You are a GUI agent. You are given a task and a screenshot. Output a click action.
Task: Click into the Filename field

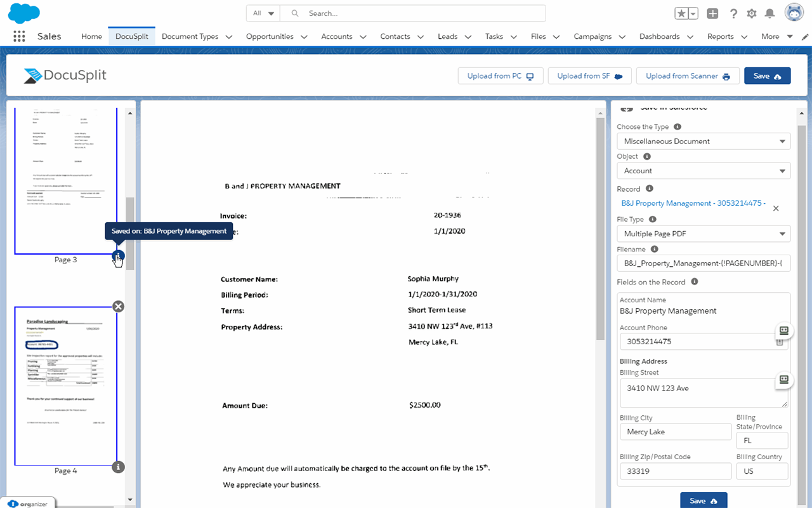pos(704,263)
